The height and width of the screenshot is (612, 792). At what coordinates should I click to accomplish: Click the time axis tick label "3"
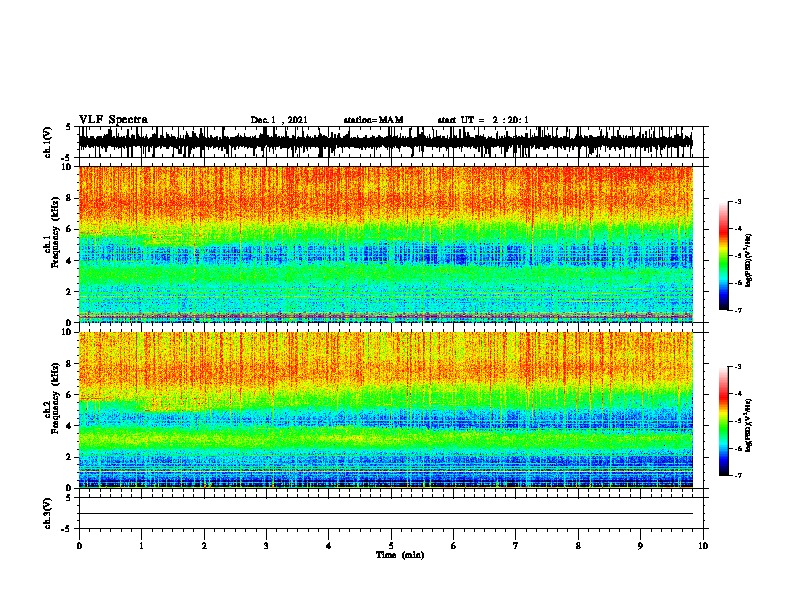[266, 546]
